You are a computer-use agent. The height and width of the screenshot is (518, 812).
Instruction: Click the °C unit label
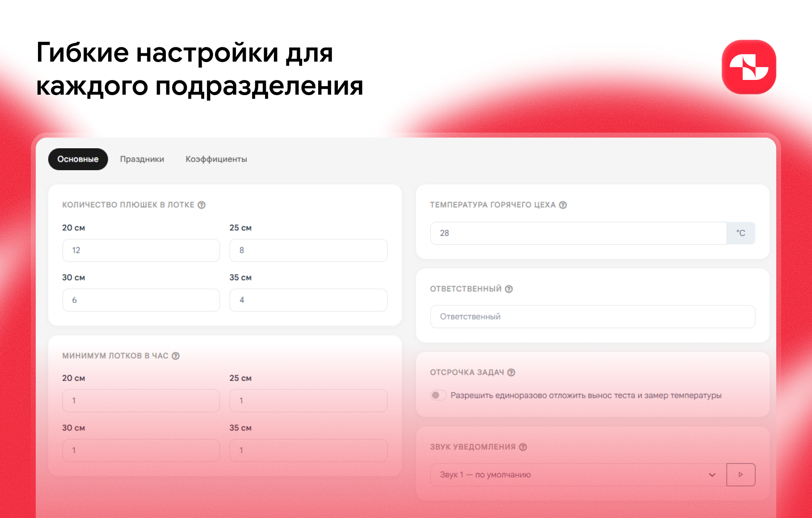click(741, 233)
